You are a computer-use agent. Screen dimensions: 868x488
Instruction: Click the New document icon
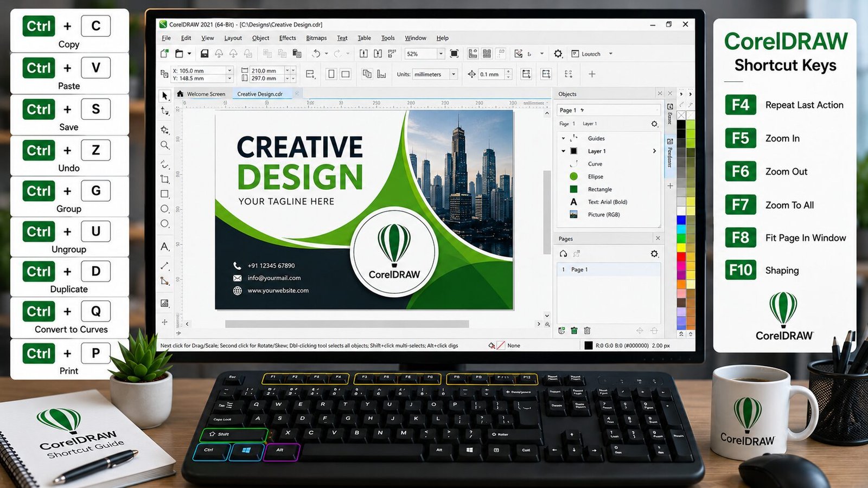(164, 54)
